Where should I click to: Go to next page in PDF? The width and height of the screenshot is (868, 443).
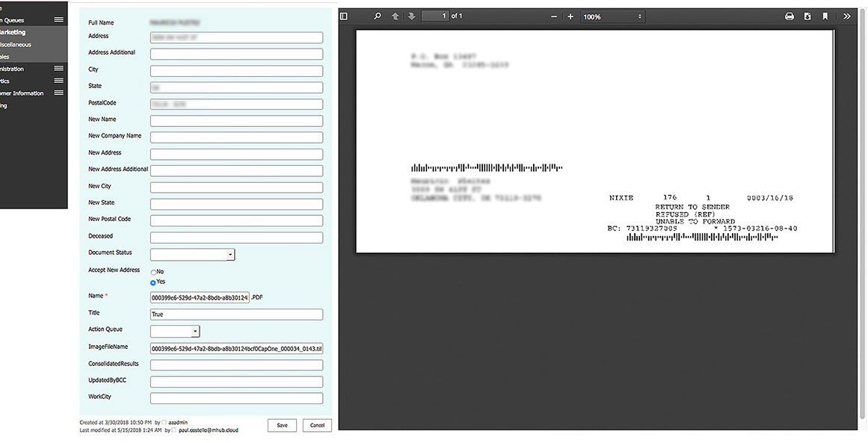411,16
